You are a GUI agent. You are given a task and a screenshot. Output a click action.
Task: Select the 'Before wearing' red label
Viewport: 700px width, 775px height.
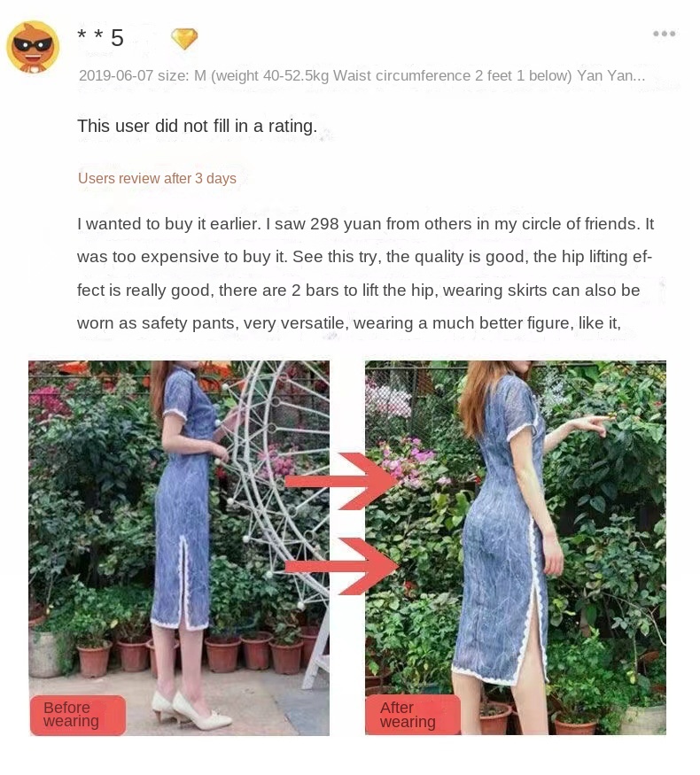pyautogui.click(x=78, y=715)
